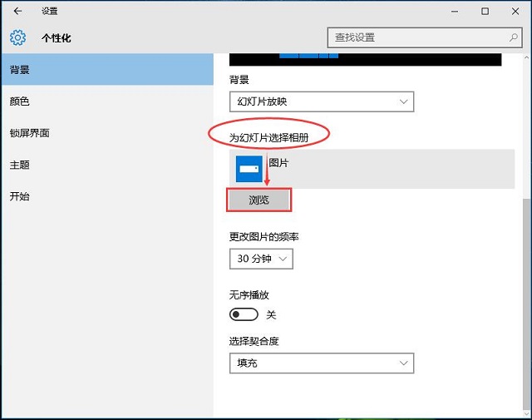Image resolution: width=532 pixels, height=420 pixels.
Task: Select the 图片 album folder icon
Action: click(249, 169)
